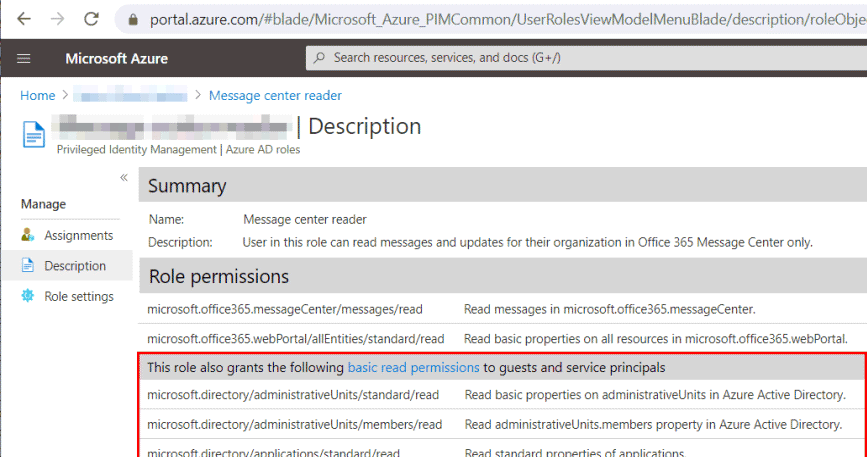Open Role settings in the Manage menu
This screenshot has height=457, width=867.
[x=79, y=296]
